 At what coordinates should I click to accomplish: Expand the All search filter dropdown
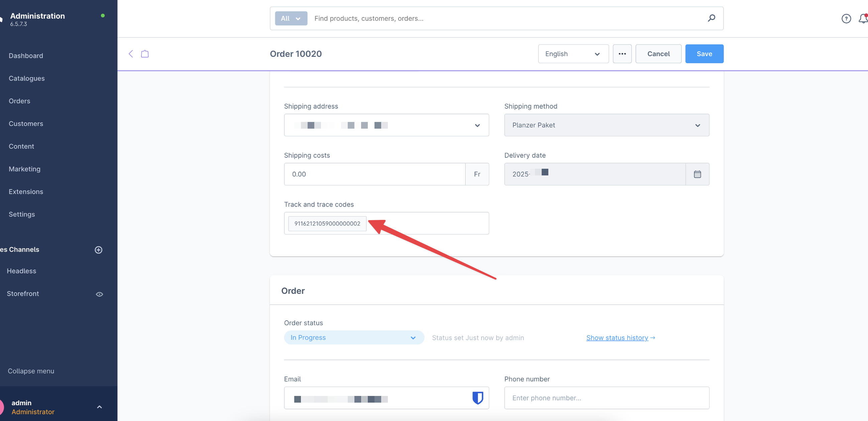click(291, 18)
